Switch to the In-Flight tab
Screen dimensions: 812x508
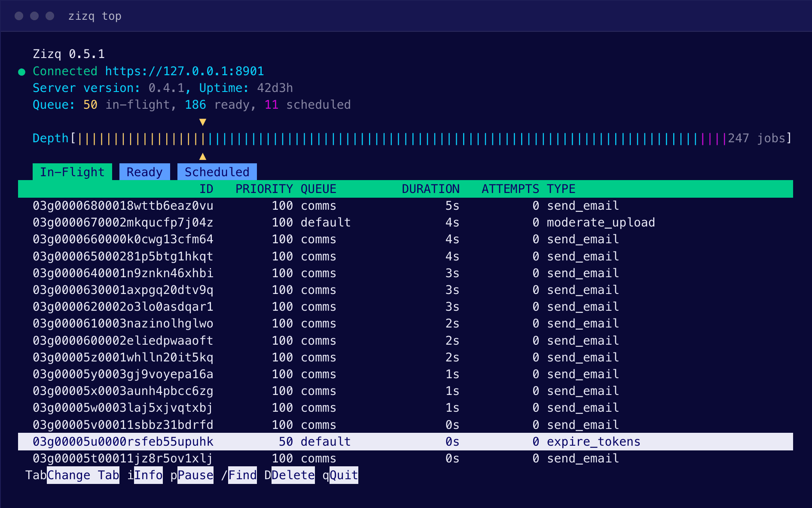pyautogui.click(x=72, y=172)
